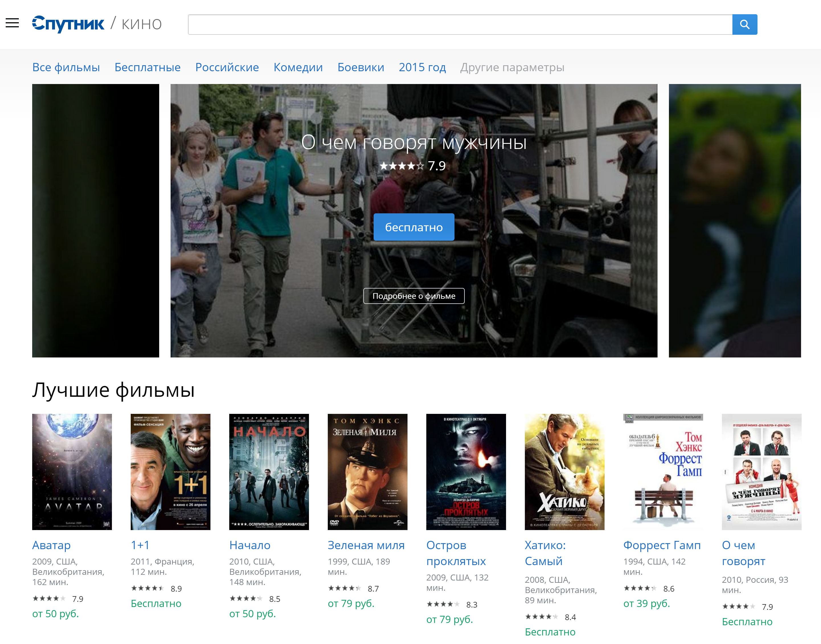
Task: Open the Аватар poster
Action: tap(72, 472)
